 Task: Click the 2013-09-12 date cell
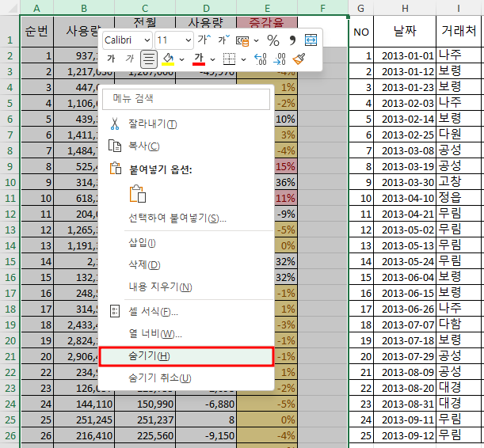pyautogui.click(x=405, y=435)
